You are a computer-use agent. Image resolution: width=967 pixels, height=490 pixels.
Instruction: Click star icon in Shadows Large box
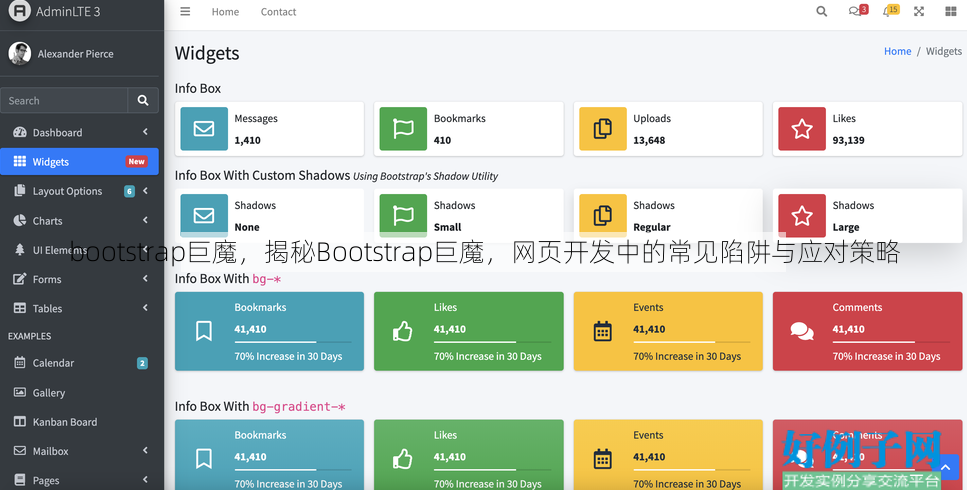point(802,216)
